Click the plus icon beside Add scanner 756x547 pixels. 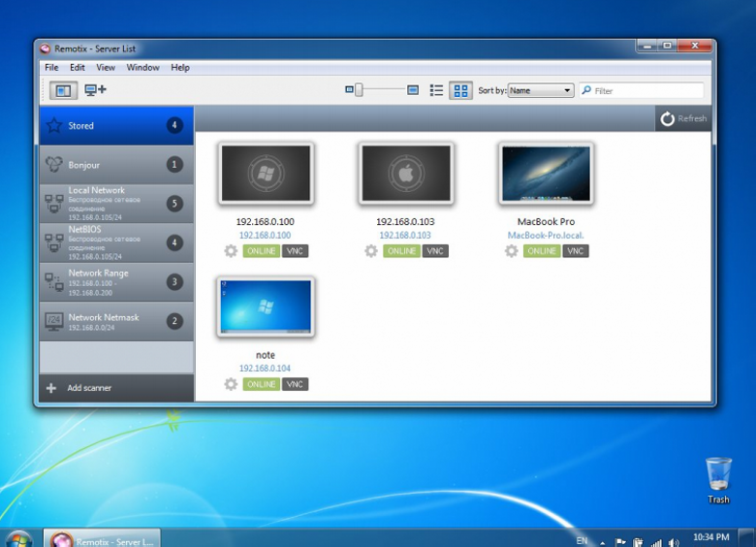click(x=51, y=388)
